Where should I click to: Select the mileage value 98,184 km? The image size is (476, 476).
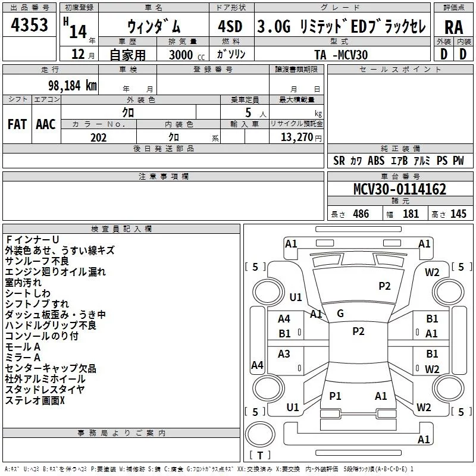point(67,86)
